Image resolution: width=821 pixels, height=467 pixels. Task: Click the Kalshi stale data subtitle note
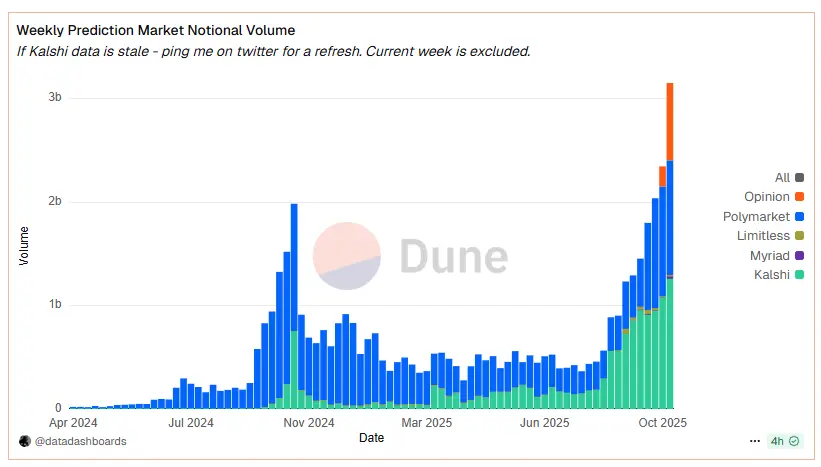(x=273, y=51)
